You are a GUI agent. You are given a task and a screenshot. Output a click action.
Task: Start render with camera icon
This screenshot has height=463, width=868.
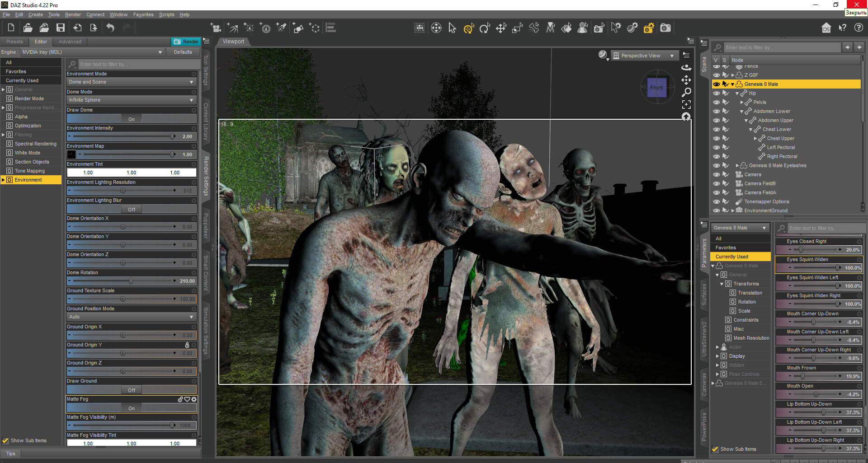[665, 28]
